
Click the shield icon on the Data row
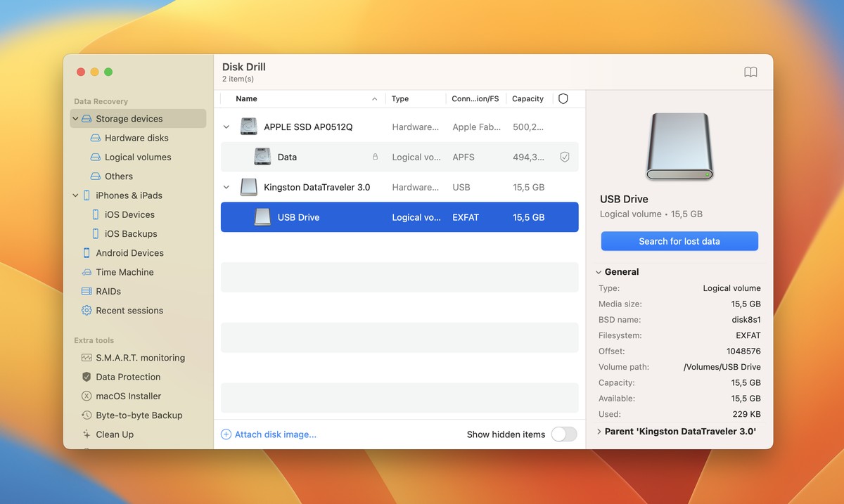pos(564,157)
